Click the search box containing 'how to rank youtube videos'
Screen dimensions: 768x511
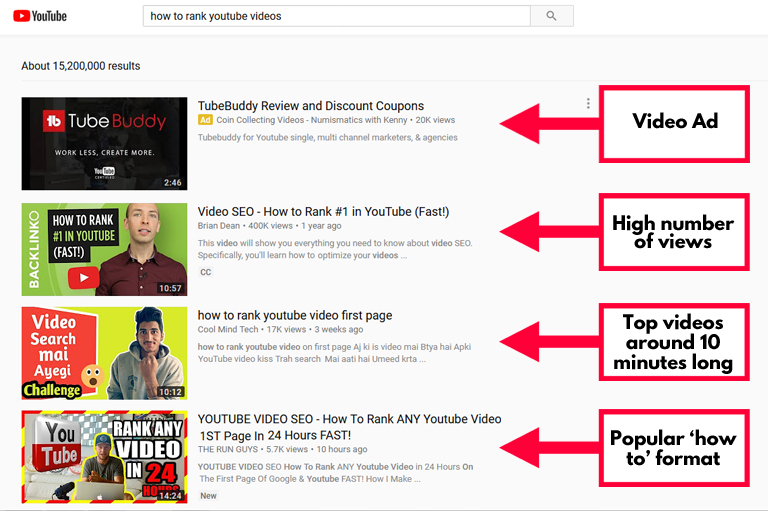coord(336,16)
